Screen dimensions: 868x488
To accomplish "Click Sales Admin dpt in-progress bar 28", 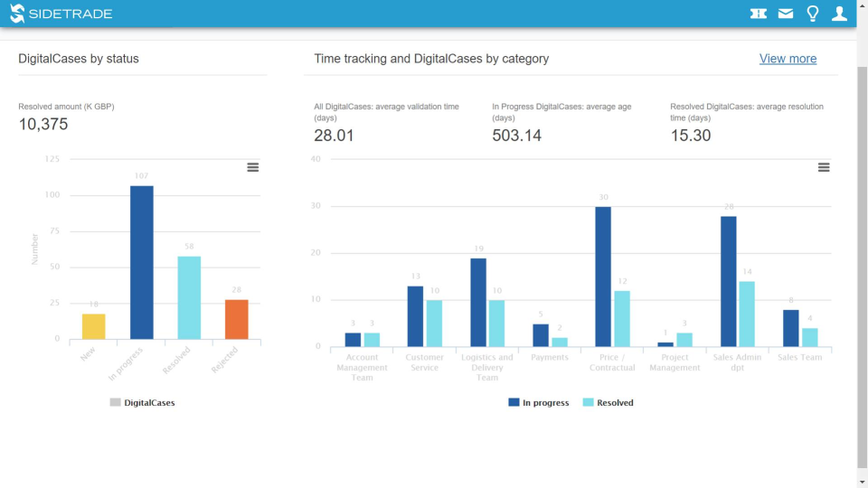I will [x=729, y=282].
